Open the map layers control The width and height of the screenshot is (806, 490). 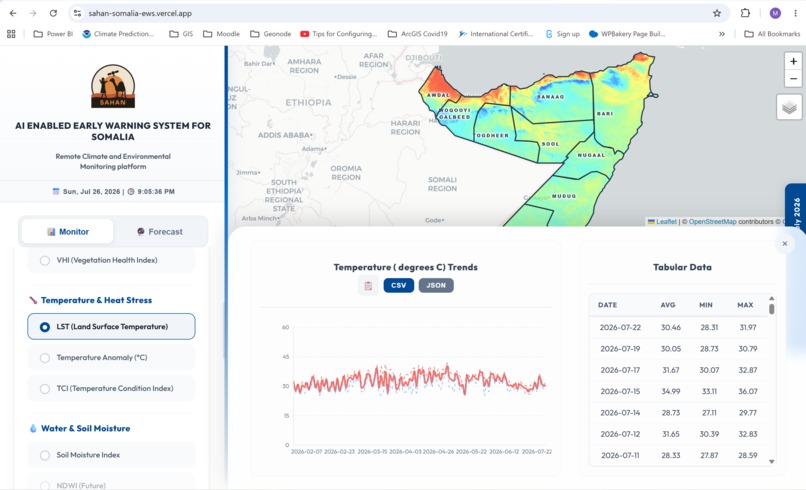(789, 107)
